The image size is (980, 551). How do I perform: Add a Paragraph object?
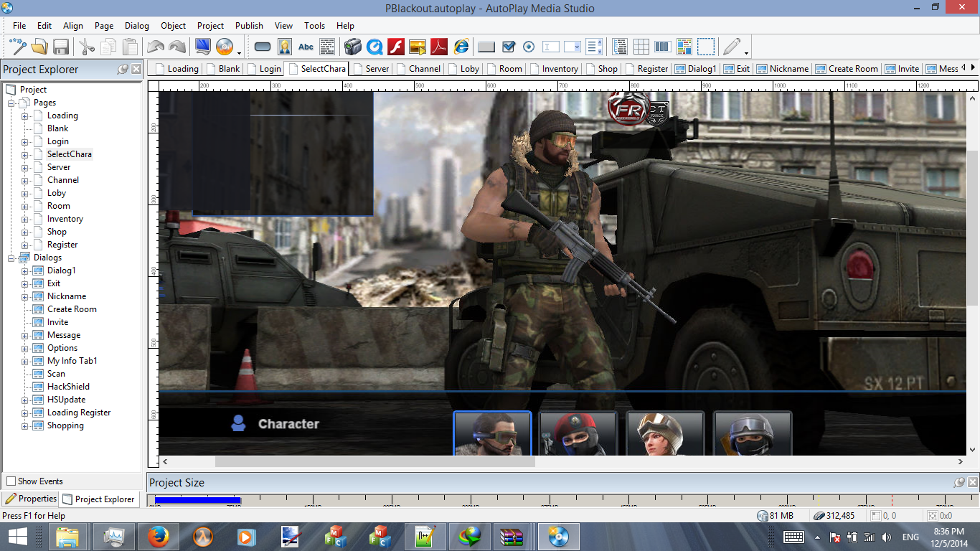pos(327,47)
